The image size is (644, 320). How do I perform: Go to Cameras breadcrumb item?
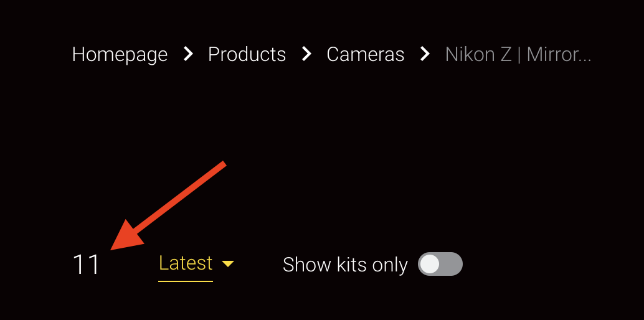(365, 55)
